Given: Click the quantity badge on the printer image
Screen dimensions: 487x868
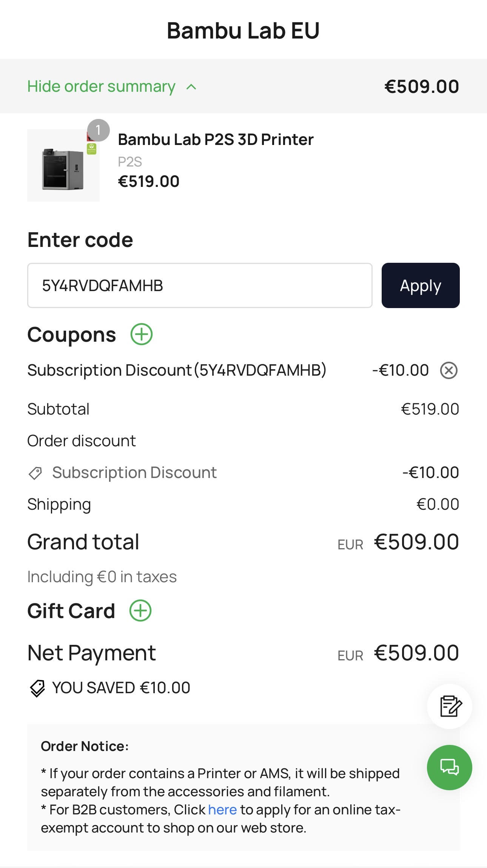Looking at the screenshot, I should 98,130.
